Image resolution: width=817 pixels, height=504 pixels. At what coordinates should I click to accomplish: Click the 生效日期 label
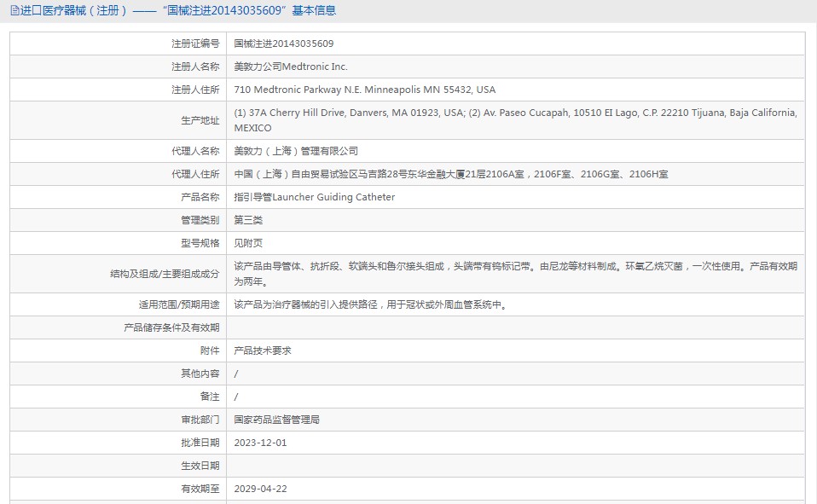(x=200, y=466)
